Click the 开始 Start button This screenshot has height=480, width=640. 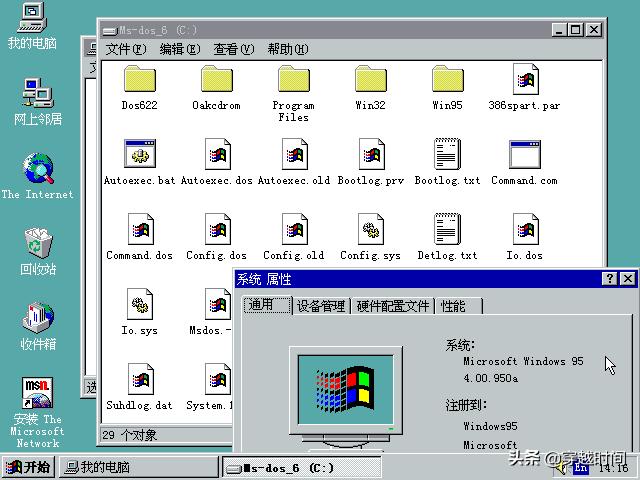pyautogui.click(x=28, y=467)
